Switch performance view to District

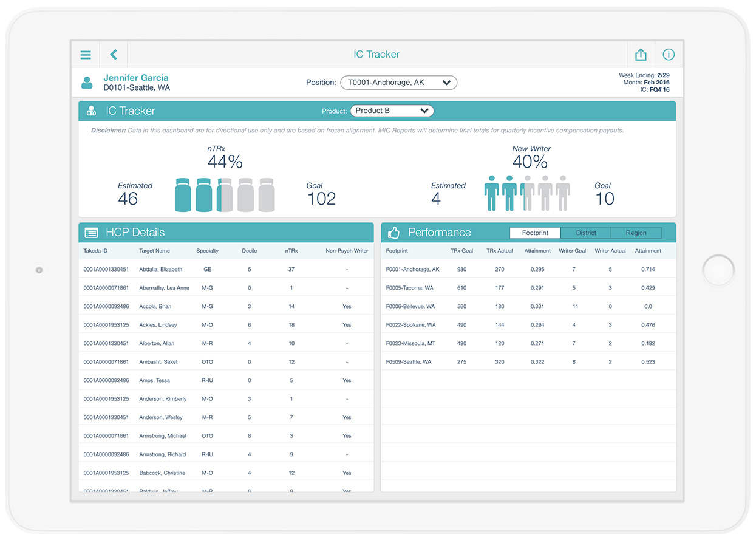tap(585, 233)
